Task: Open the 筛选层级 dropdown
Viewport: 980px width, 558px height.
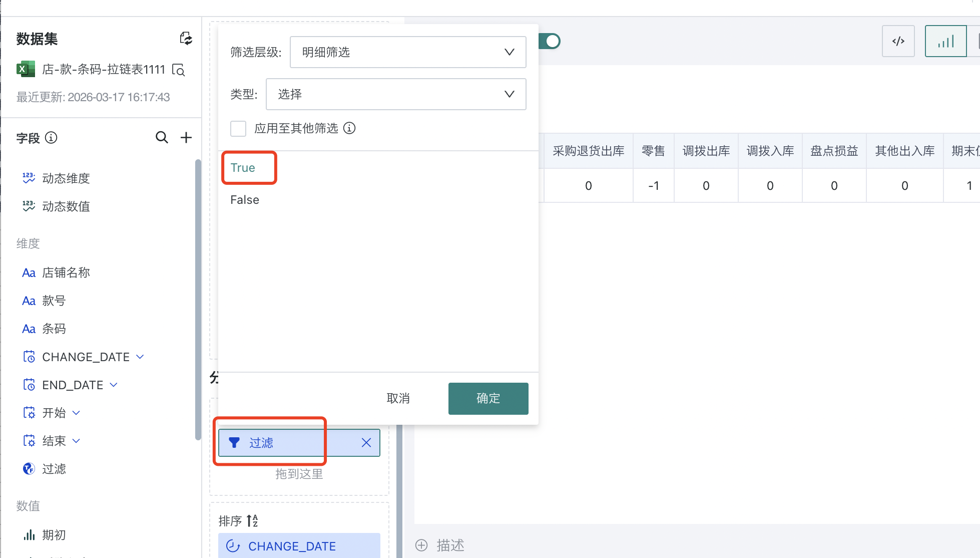Action: coord(407,52)
